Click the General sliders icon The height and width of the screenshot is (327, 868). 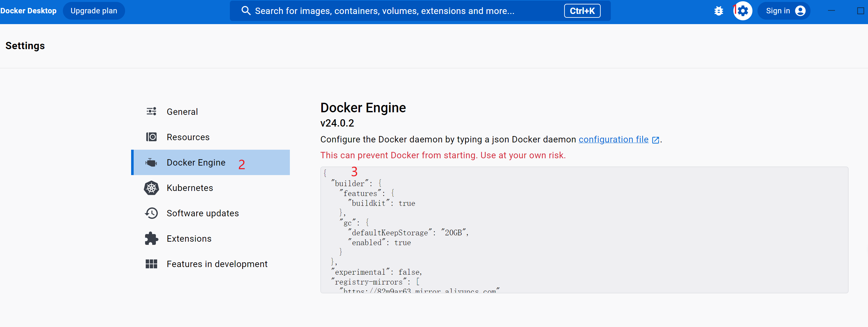(151, 111)
